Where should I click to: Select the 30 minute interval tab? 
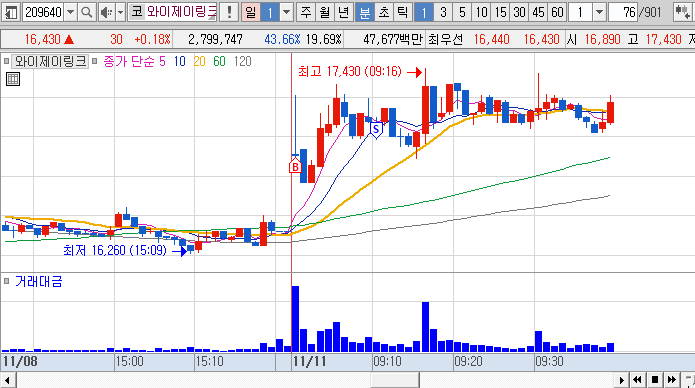519,12
